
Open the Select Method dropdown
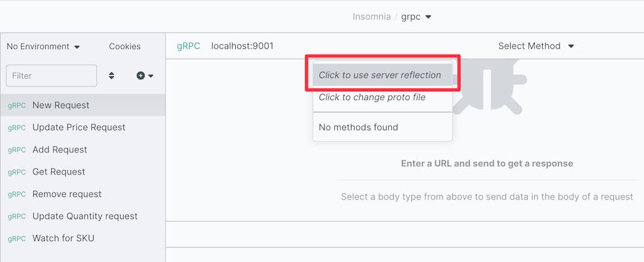(x=536, y=46)
